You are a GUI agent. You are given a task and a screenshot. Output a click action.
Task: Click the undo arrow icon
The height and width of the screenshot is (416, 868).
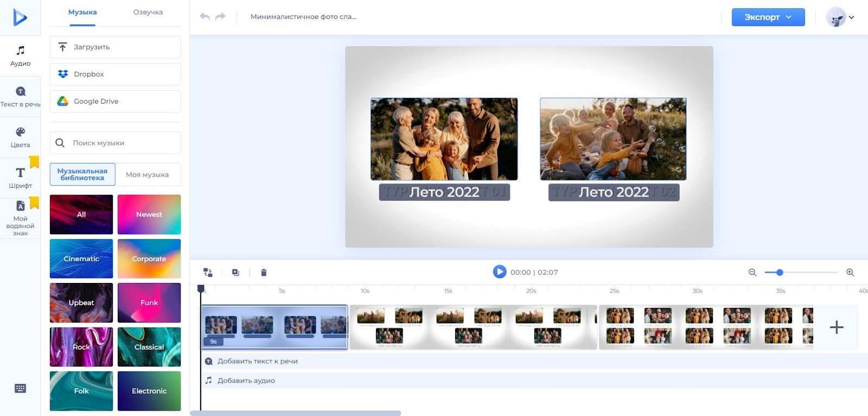205,17
